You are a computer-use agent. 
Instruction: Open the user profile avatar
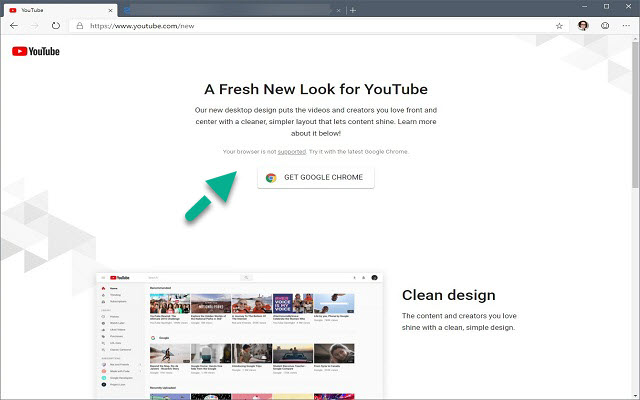click(583, 25)
